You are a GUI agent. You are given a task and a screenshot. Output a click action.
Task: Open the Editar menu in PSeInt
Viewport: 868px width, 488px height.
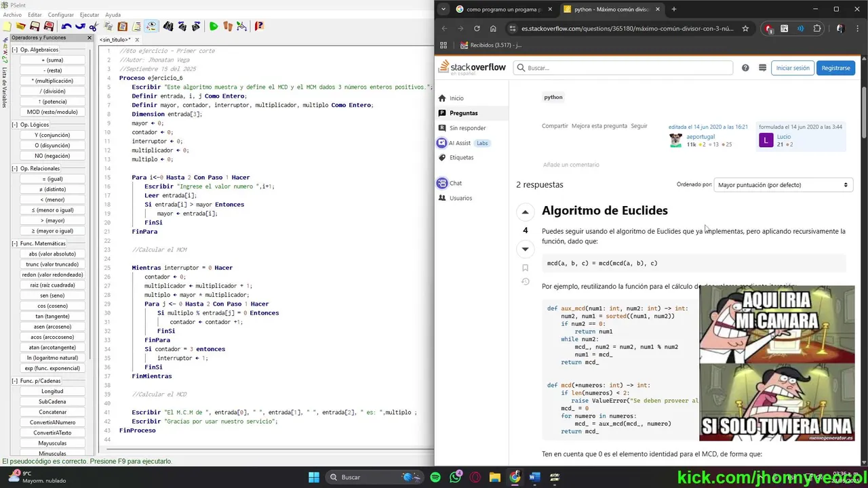pos(35,14)
